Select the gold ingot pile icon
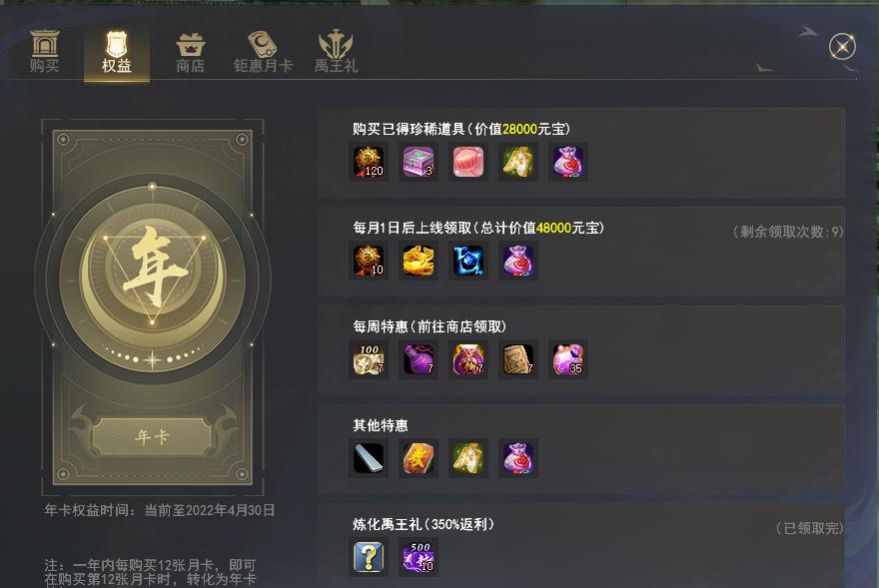 419,261
